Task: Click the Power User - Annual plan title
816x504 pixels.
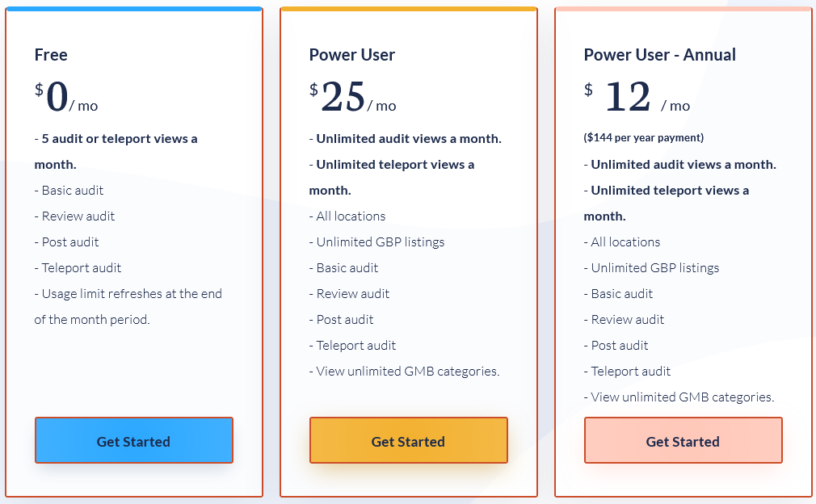Action: click(659, 55)
